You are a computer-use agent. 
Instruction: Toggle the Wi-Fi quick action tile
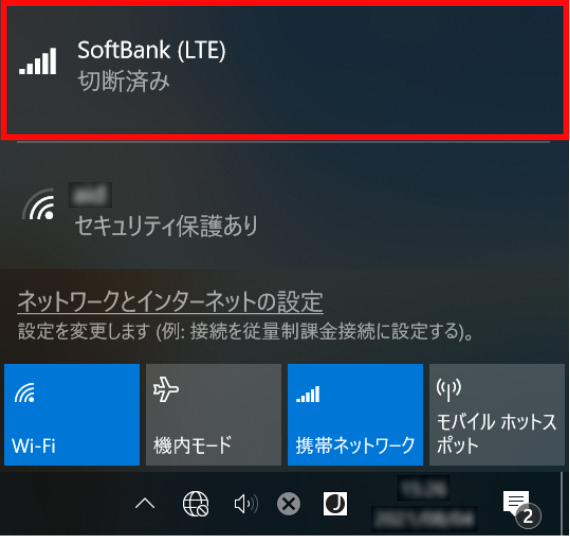(x=72, y=415)
